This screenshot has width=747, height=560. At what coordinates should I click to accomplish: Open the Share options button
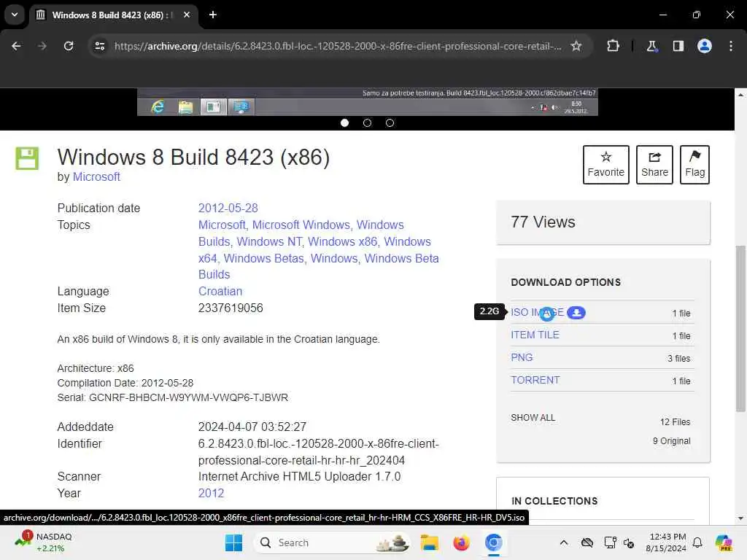(654, 165)
